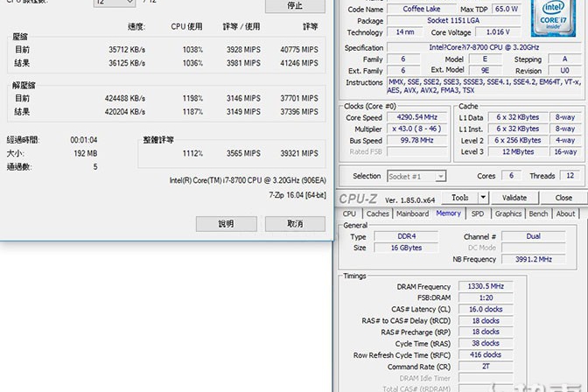Click the CAS# Latency value 16.0 clocks
The height and width of the screenshot is (392, 588).
coord(486,310)
